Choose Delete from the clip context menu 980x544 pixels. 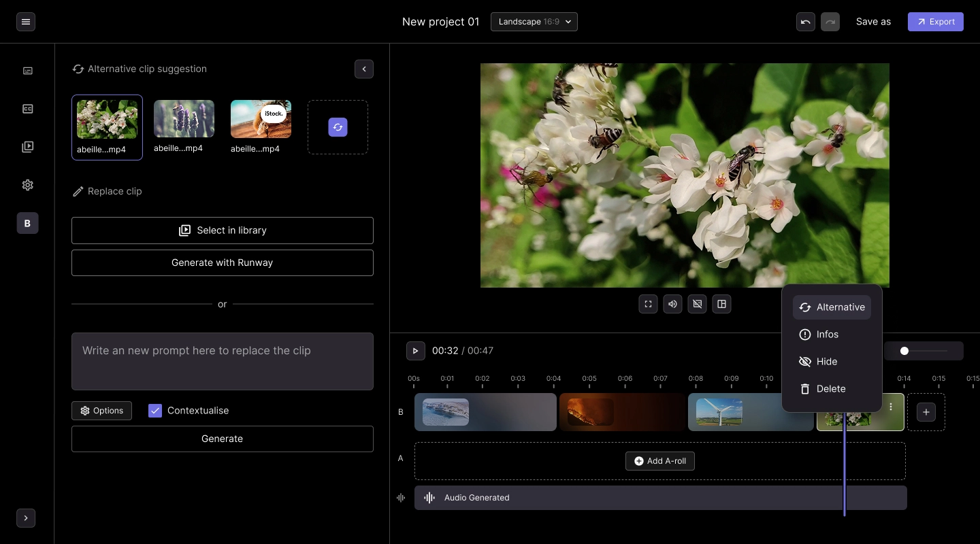pyautogui.click(x=831, y=389)
